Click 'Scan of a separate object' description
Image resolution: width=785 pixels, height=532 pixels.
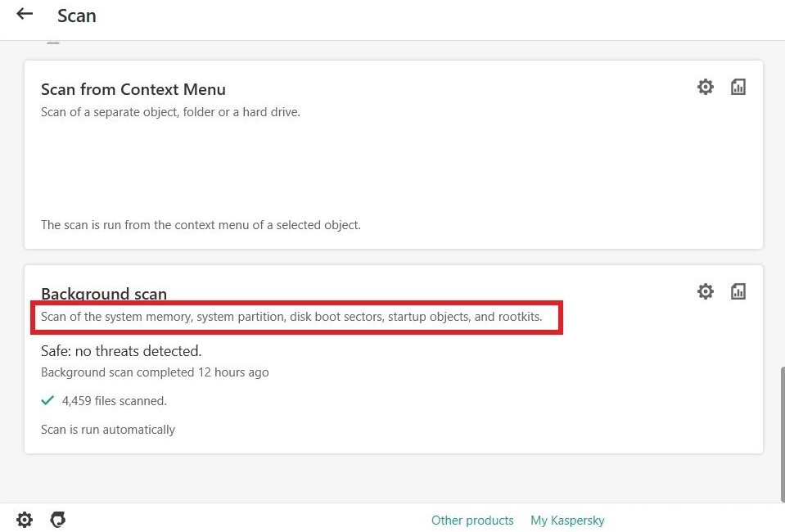tap(170, 112)
